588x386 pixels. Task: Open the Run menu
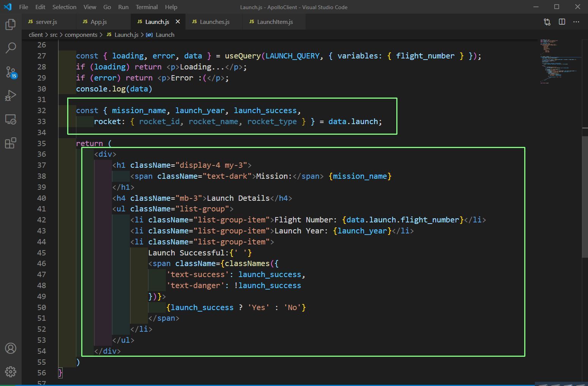123,7
